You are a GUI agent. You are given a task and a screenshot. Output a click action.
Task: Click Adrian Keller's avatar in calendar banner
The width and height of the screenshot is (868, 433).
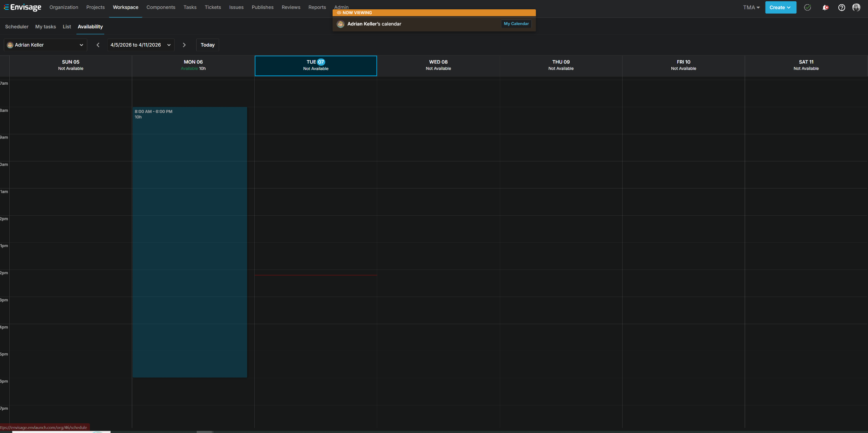[340, 24]
